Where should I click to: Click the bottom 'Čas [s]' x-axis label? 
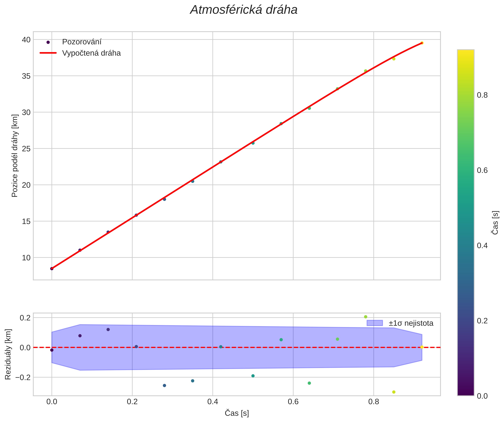click(x=237, y=413)
